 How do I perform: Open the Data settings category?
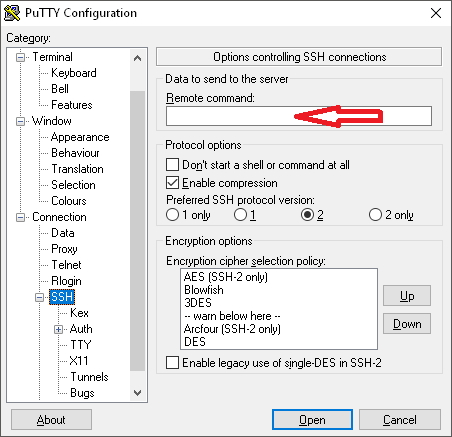63,233
